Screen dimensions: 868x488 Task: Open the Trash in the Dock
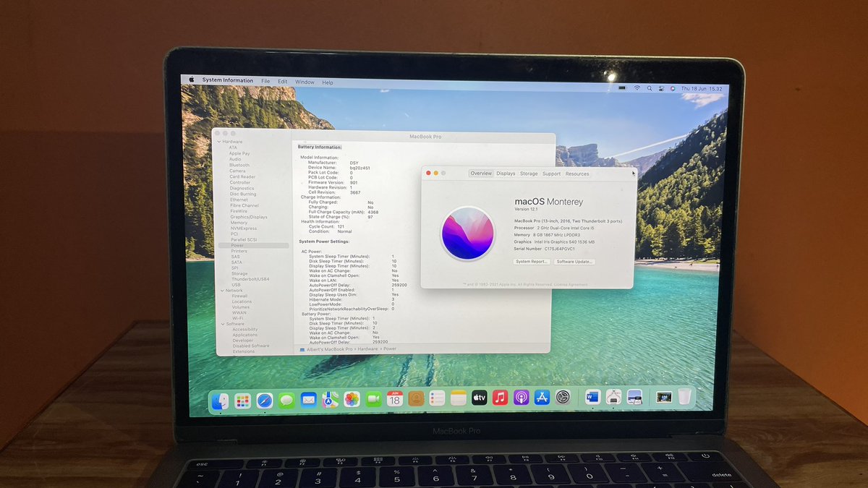(684, 396)
